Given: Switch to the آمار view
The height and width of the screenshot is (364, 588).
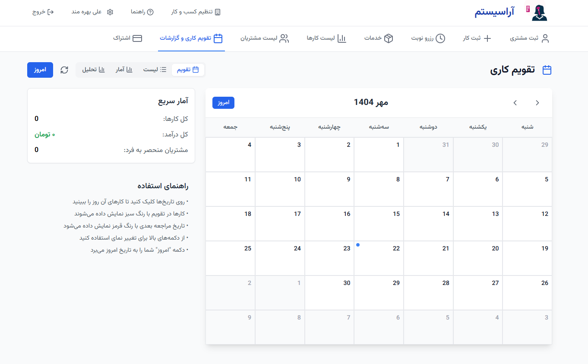Looking at the screenshot, I should [x=124, y=70].
